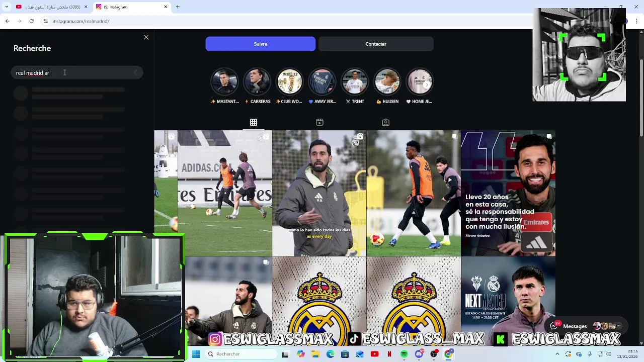Click the Contacter button
The height and width of the screenshot is (362, 644).
(376, 44)
